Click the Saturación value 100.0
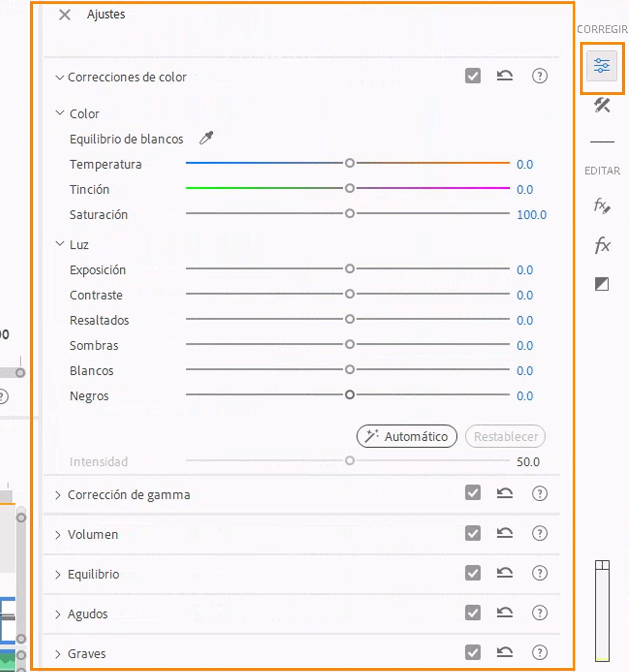The width and height of the screenshot is (629, 672). coord(532,215)
